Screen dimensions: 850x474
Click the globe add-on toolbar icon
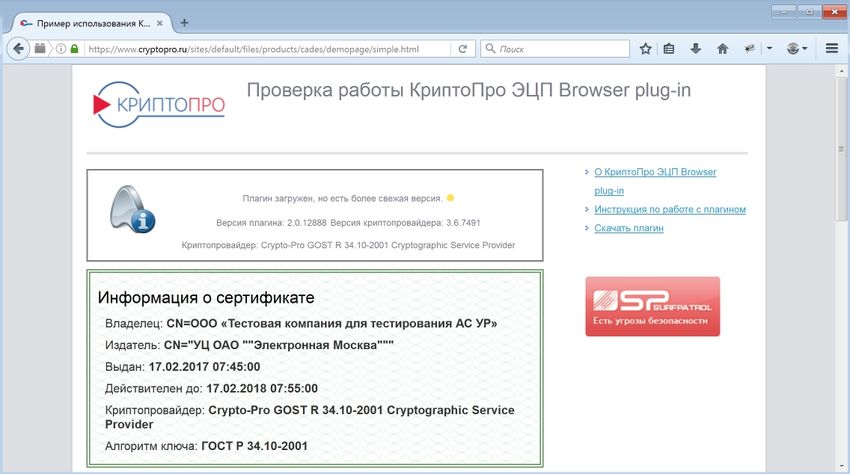(x=793, y=49)
